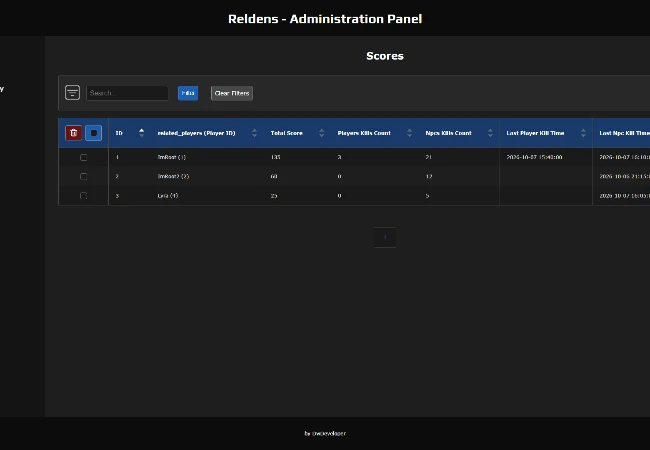Click the Npcs Kills Count header
This screenshot has height=450, width=650.
(x=448, y=133)
